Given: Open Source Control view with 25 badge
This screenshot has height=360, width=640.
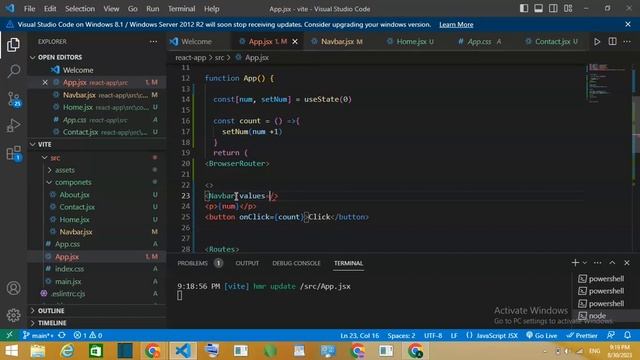Looking at the screenshot, I should (13, 99).
